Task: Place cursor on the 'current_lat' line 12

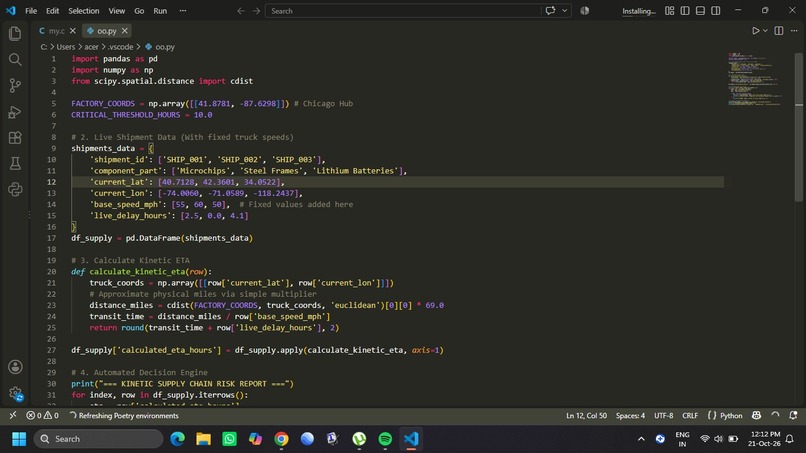Action: click(397, 182)
